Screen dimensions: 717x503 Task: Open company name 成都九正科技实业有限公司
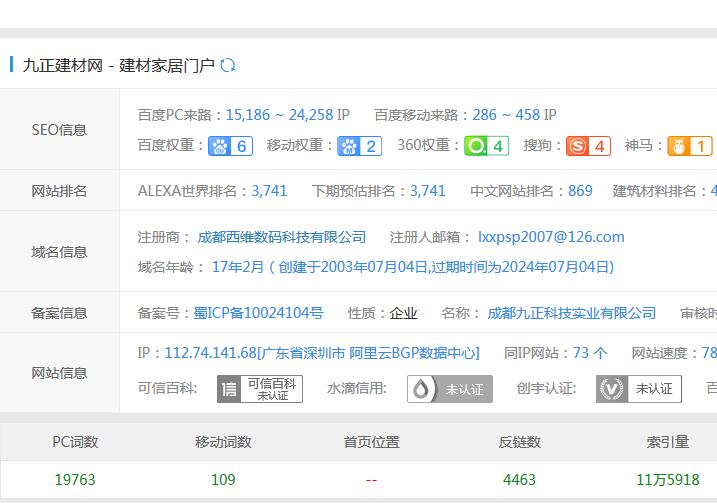coord(572,313)
